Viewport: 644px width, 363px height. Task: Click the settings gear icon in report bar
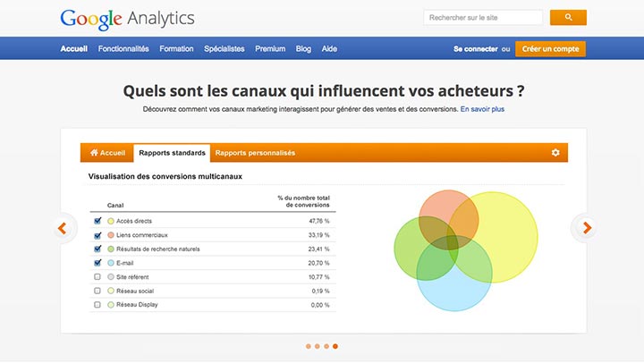(555, 153)
